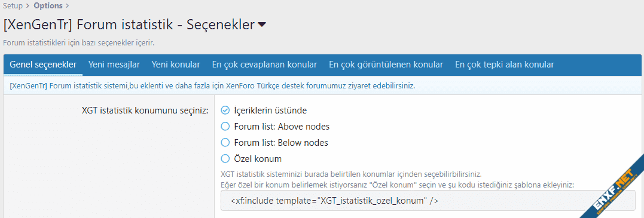644x218 pixels.
Task: Choose Forum list: Below nodes option
Action: point(274,143)
